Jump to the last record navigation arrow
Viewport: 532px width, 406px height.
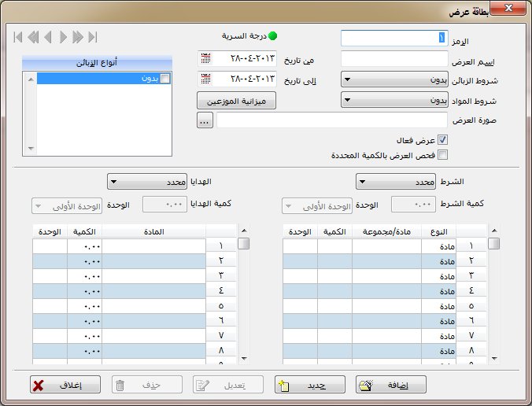(92, 37)
